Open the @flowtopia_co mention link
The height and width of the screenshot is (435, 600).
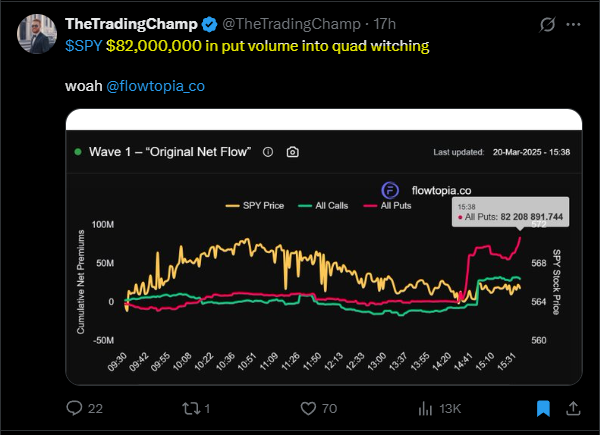[x=155, y=86]
